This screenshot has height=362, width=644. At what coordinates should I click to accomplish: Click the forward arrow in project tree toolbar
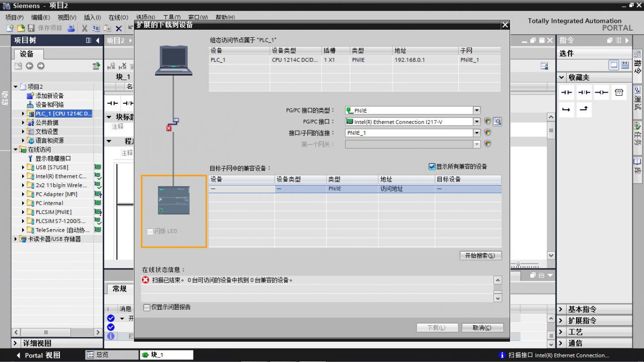click(41, 66)
